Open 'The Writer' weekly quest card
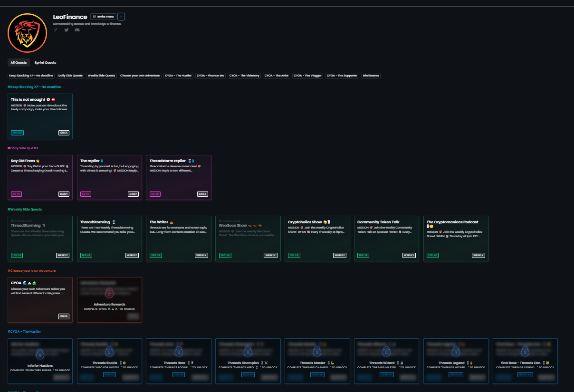 click(179, 239)
